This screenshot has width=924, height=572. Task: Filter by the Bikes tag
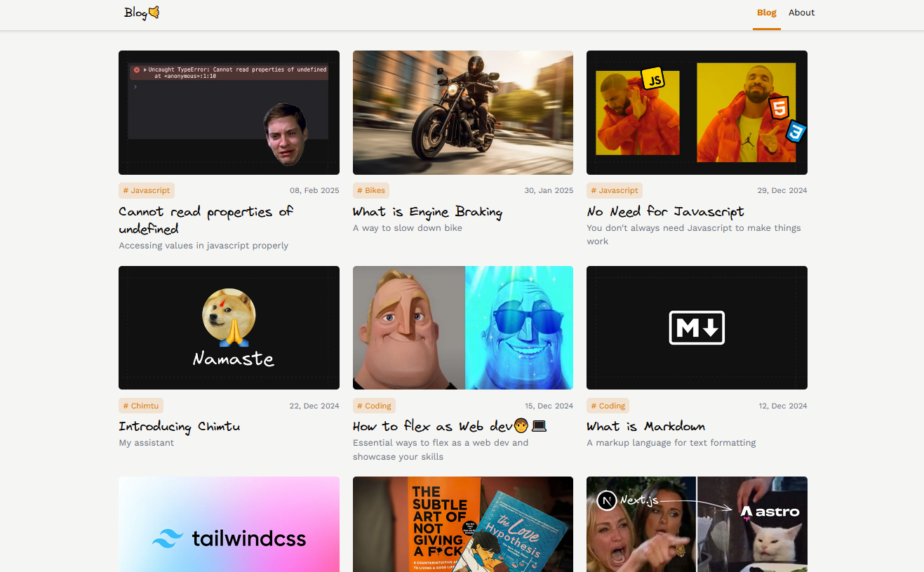pos(371,190)
